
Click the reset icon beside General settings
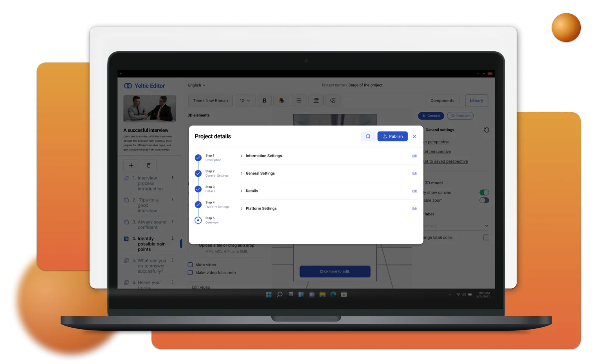[x=486, y=130]
